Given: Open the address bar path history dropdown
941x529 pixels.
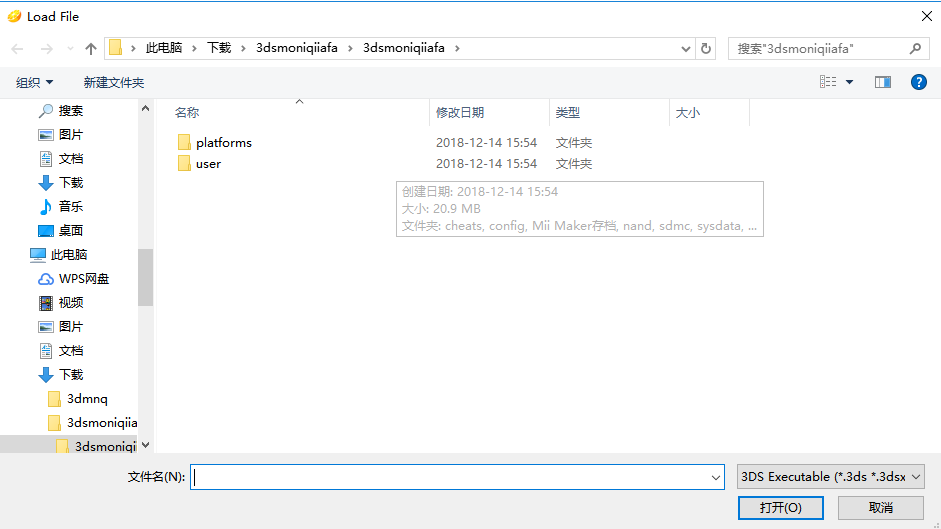Looking at the screenshot, I should (x=686, y=48).
